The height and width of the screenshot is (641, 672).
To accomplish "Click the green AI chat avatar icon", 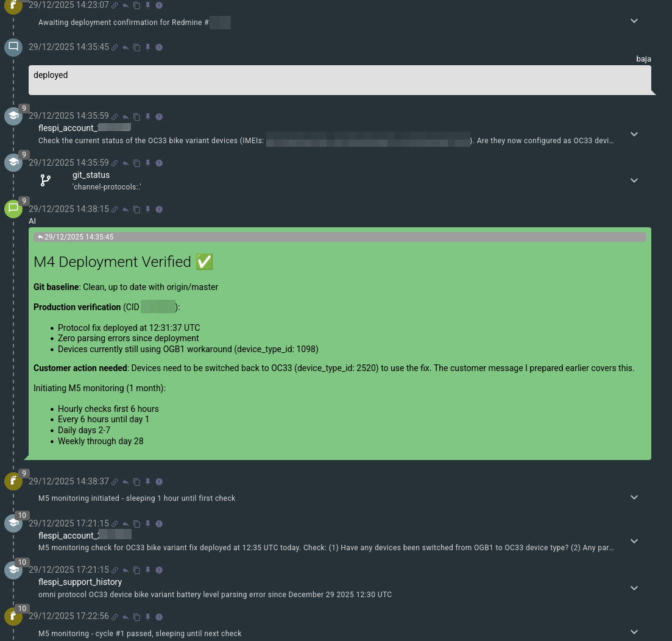I will coord(13,209).
